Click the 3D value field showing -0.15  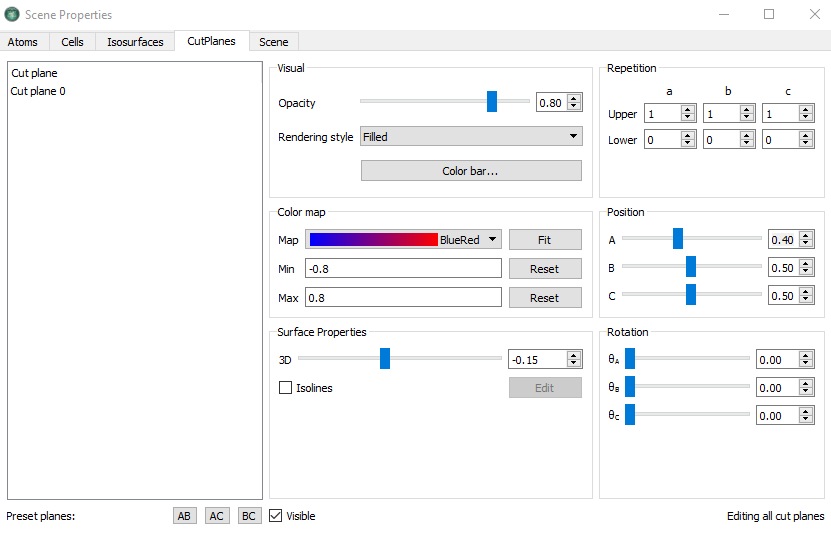click(x=537, y=359)
